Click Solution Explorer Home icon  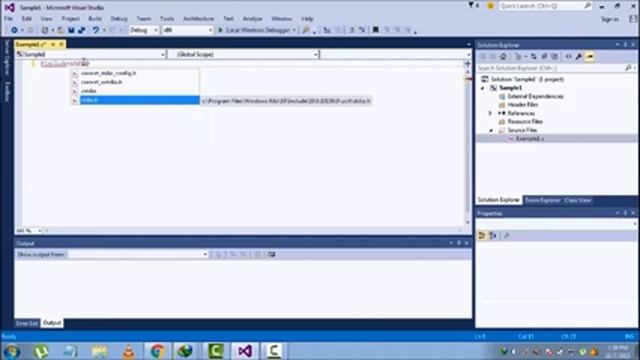(503, 57)
